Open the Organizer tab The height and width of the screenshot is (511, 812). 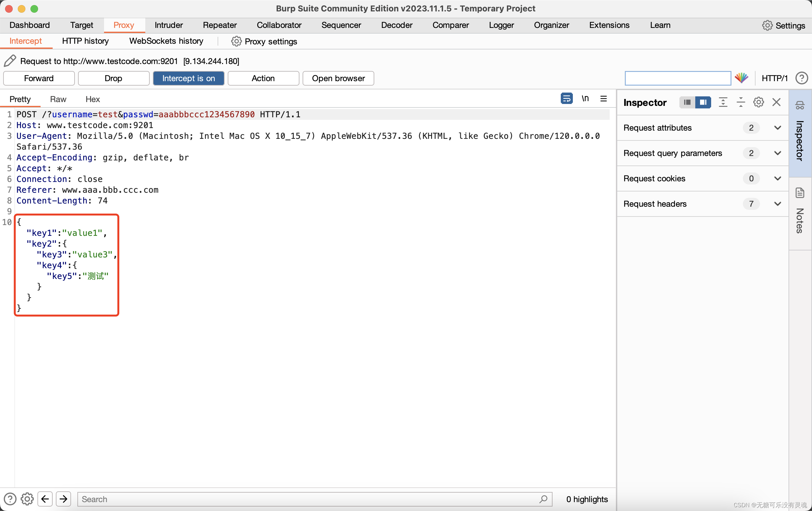[x=551, y=25]
